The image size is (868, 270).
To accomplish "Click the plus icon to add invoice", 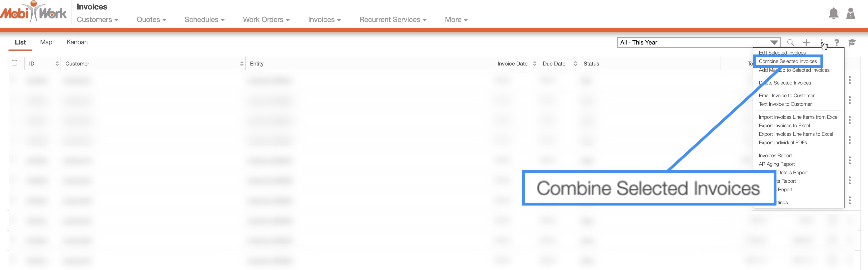I will [x=806, y=42].
